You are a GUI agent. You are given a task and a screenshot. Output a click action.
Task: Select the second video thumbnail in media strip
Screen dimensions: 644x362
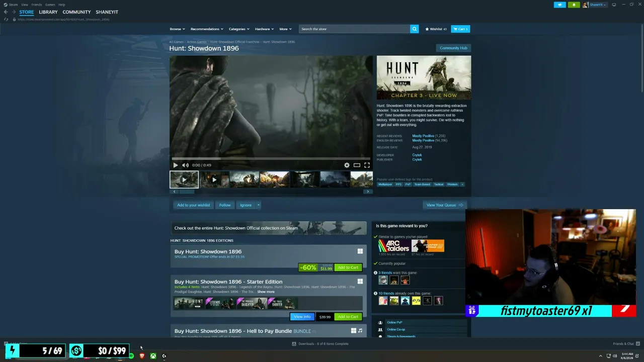[x=214, y=179]
